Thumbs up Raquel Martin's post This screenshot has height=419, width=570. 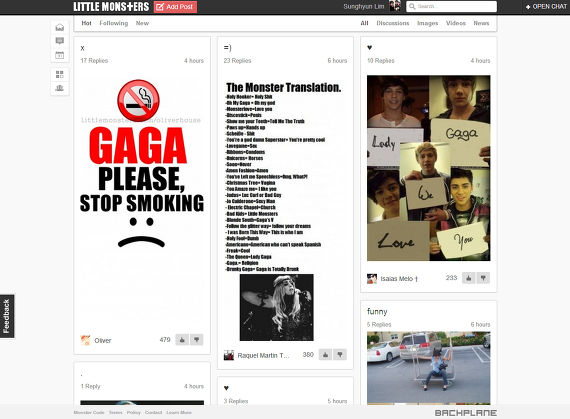point(325,355)
